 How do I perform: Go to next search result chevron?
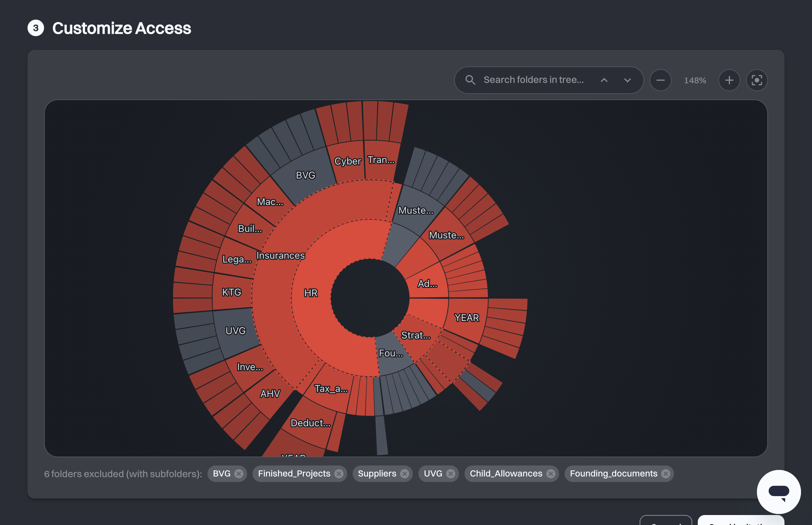click(628, 80)
